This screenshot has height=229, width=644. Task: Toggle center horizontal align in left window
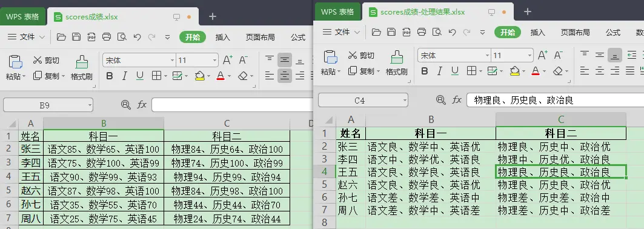(285, 76)
